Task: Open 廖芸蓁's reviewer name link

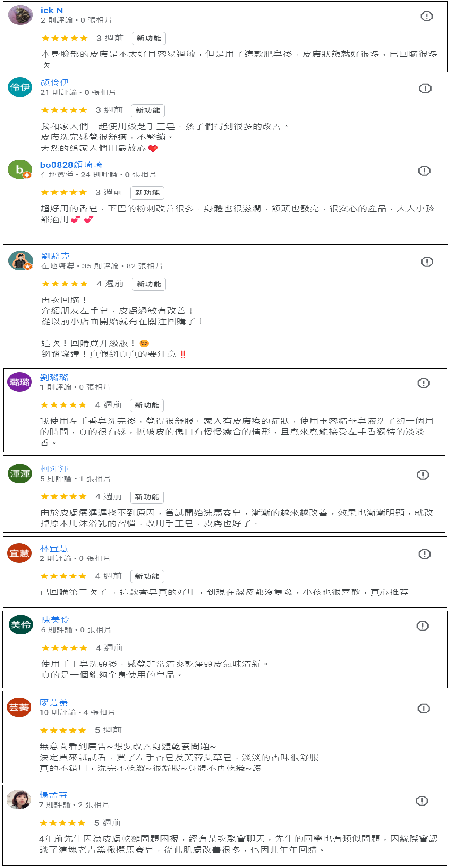Action: (x=54, y=702)
